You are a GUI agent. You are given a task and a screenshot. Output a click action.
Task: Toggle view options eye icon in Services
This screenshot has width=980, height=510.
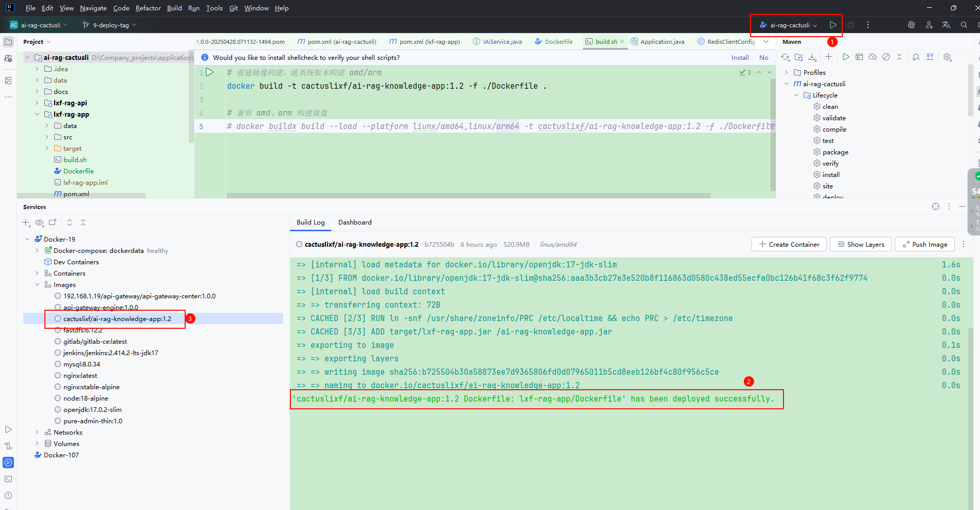pyautogui.click(x=39, y=222)
